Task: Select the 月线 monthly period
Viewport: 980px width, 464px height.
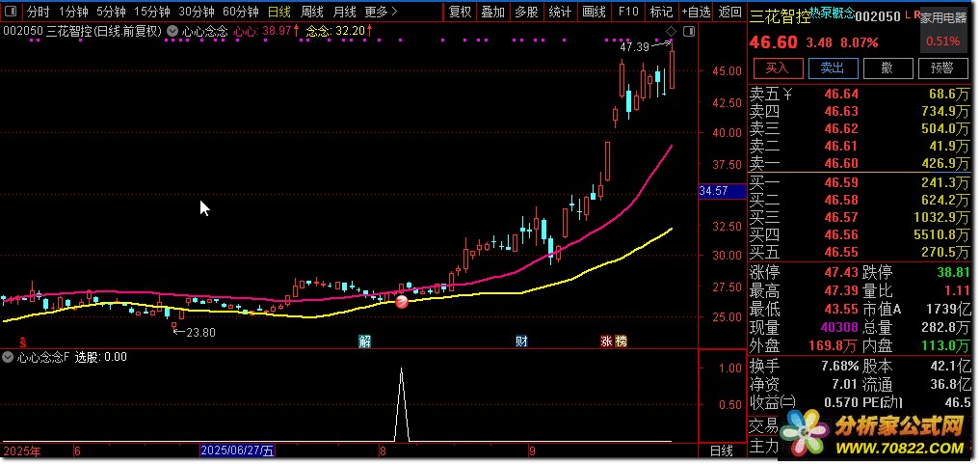Action: [x=344, y=12]
